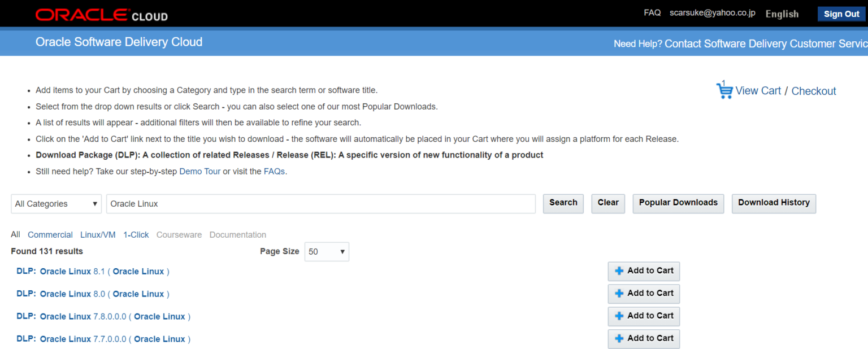Add Oracle Linux 7.7.0.0.0 to cart
This screenshot has width=868, height=349.
click(x=644, y=339)
